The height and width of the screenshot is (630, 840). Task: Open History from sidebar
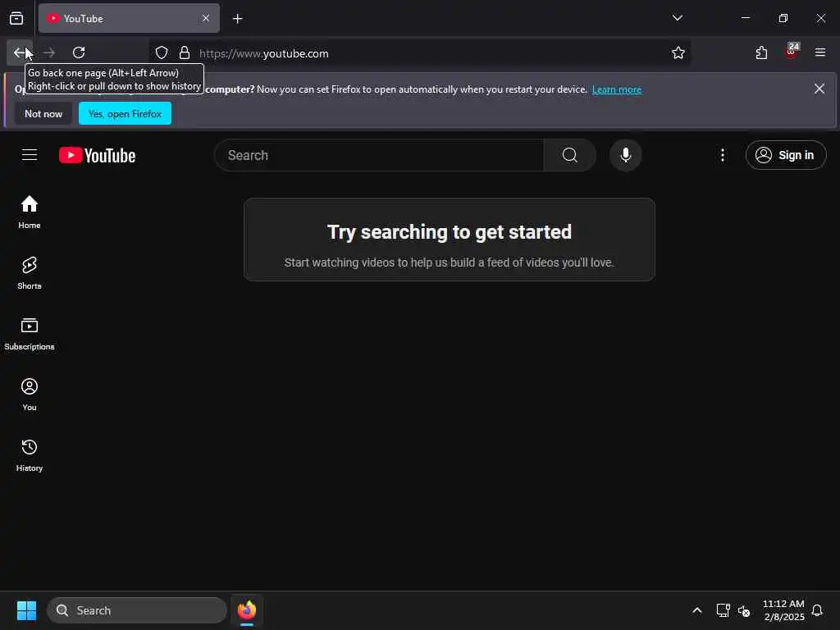coord(30,454)
